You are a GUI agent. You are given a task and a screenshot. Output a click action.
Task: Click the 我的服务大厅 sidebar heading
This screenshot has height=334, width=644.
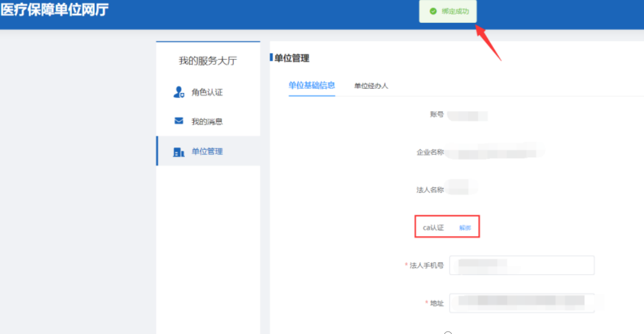pos(208,61)
